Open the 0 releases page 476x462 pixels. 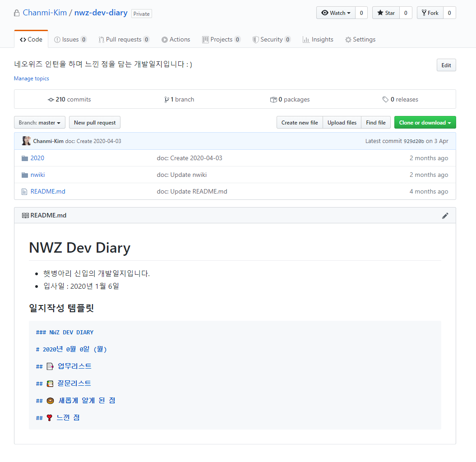click(x=400, y=99)
